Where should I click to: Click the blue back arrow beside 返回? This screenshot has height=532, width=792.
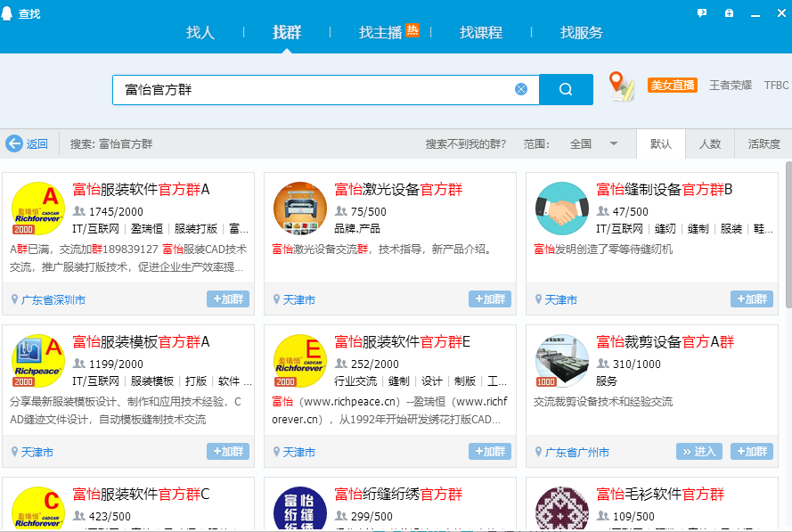point(14,143)
